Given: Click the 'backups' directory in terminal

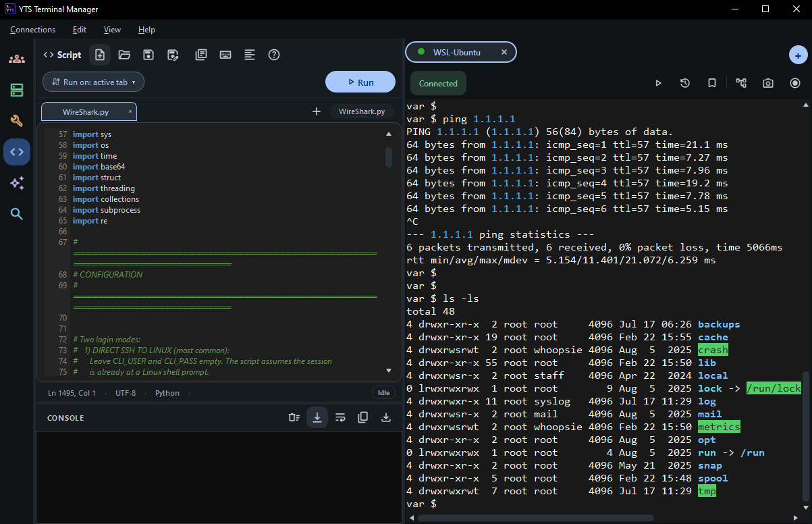Looking at the screenshot, I should [719, 324].
